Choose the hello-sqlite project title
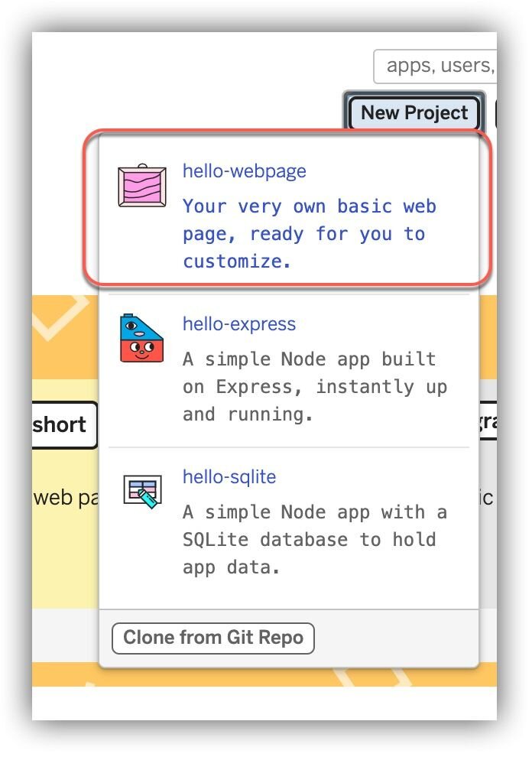532x757 pixels. pos(229,477)
